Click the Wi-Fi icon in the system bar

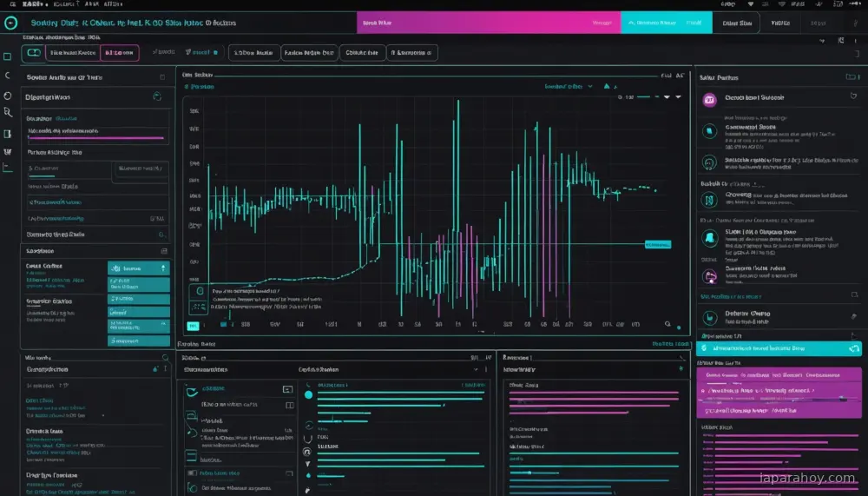click(x=781, y=3)
